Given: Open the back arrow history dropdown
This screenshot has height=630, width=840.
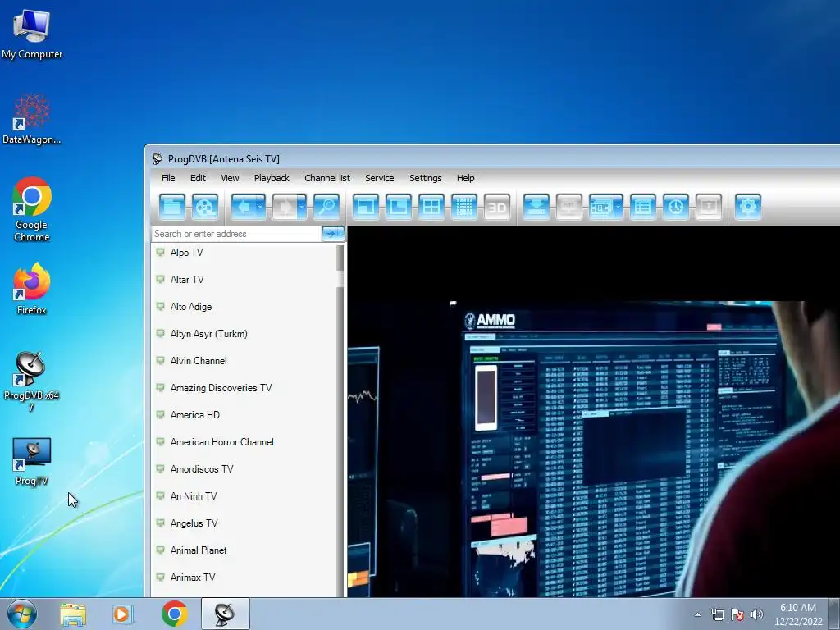Looking at the screenshot, I should point(261,207).
